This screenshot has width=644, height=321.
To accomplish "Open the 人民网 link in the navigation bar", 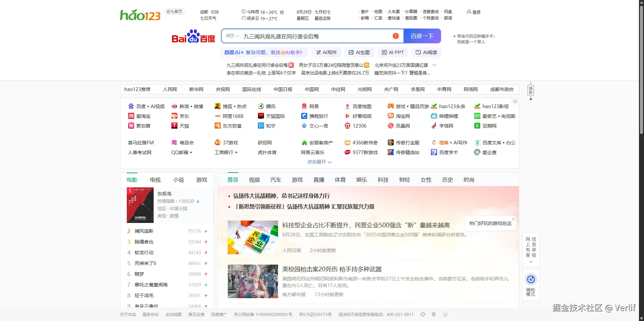I will click(170, 89).
